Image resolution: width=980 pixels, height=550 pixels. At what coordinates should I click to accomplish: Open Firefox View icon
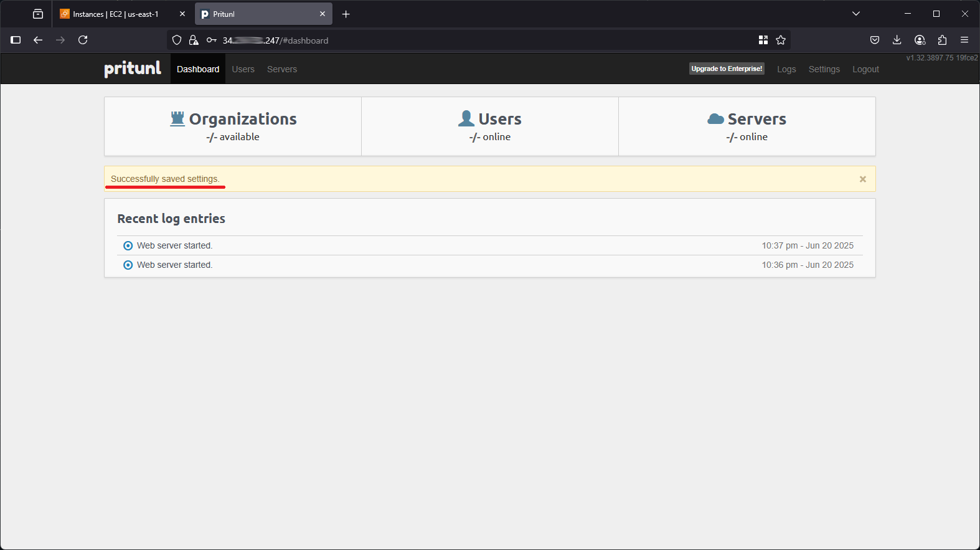coord(38,14)
